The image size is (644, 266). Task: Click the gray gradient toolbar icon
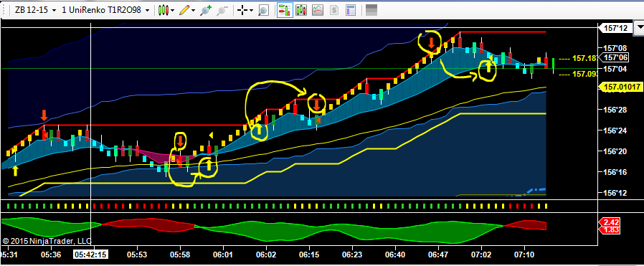(x=371, y=10)
